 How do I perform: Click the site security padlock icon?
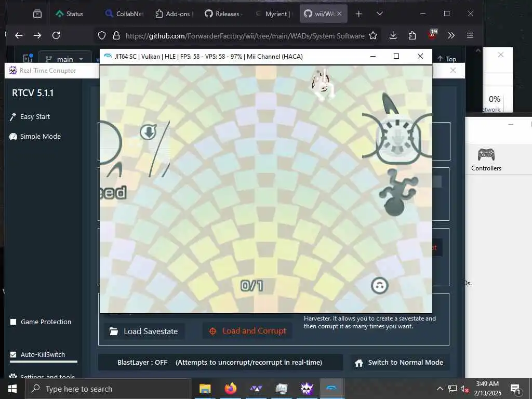pyautogui.click(x=116, y=35)
